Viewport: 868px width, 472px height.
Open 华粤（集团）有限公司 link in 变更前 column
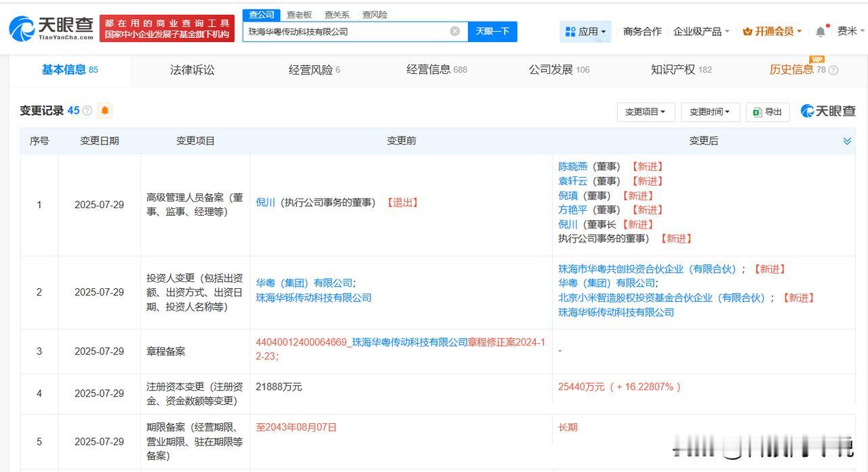pos(304,283)
